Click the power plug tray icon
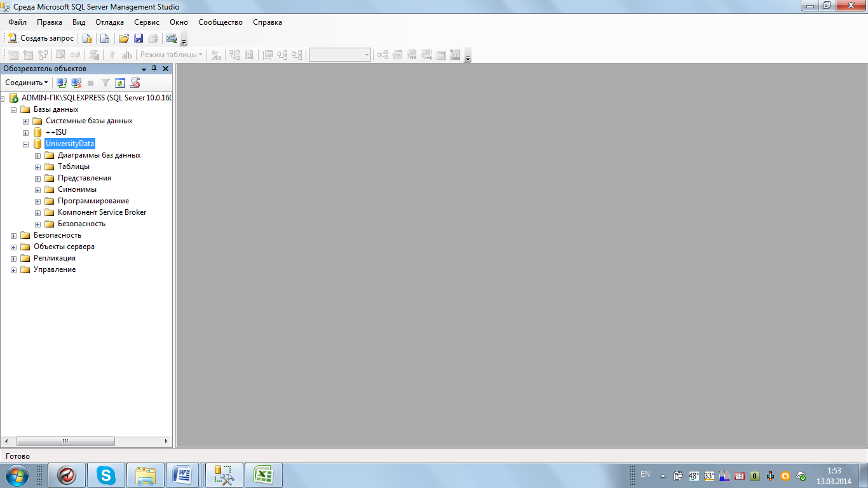 click(x=678, y=475)
